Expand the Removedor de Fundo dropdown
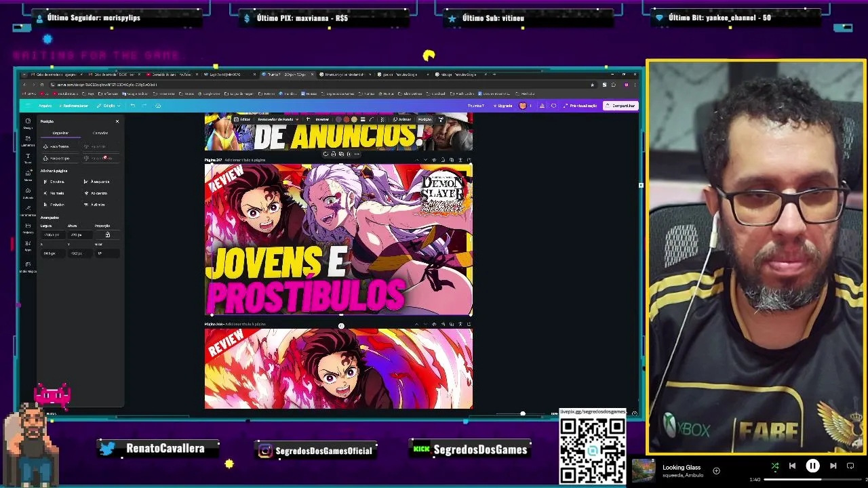Screen dimensions: 868x488 click(277, 119)
